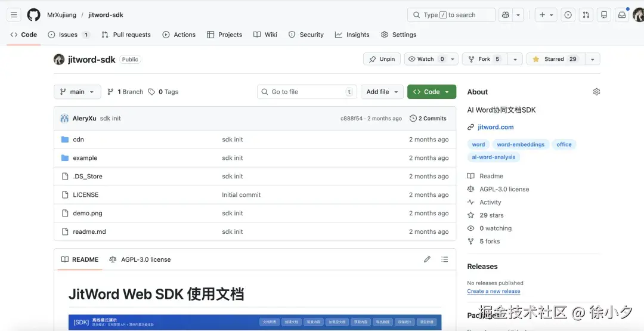The image size is (644, 331).
Task: Click the LICENSE file icon
Action: [x=65, y=194]
